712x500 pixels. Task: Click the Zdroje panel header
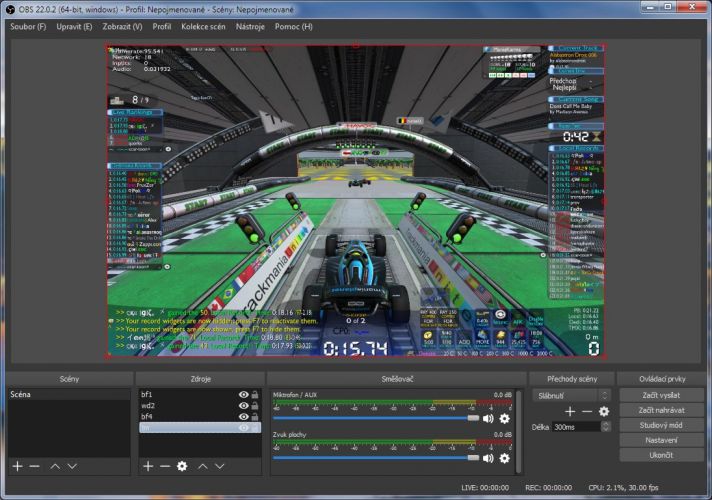pyautogui.click(x=200, y=379)
